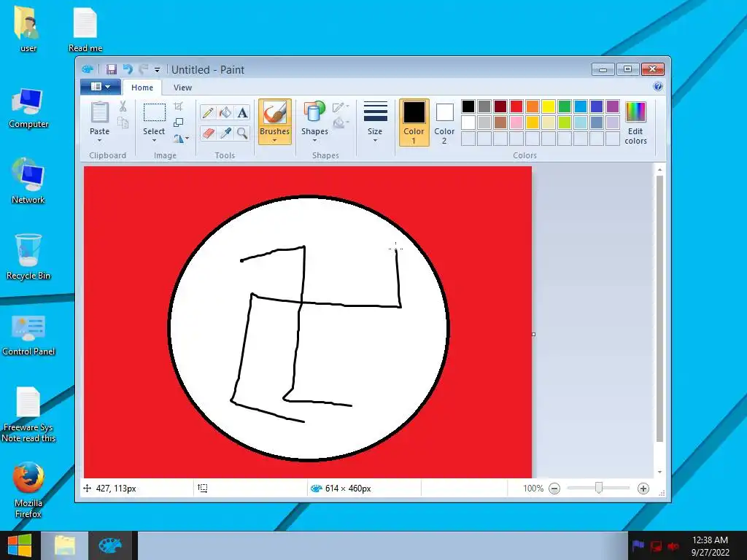This screenshot has height=560, width=747.
Task: Open the shape Outline dropdown
Action: point(341,107)
